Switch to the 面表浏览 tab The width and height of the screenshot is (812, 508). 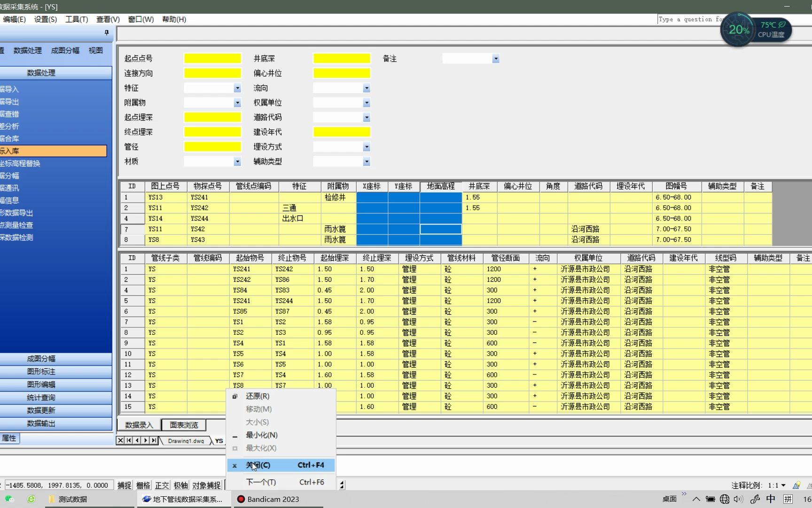[x=184, y=425]
